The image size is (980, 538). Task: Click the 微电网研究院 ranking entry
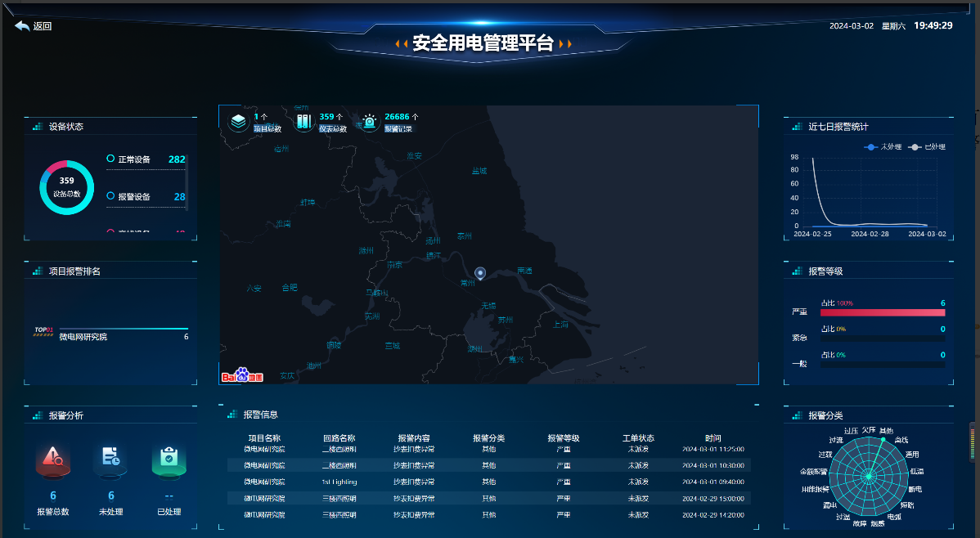[x=83, y=337]
